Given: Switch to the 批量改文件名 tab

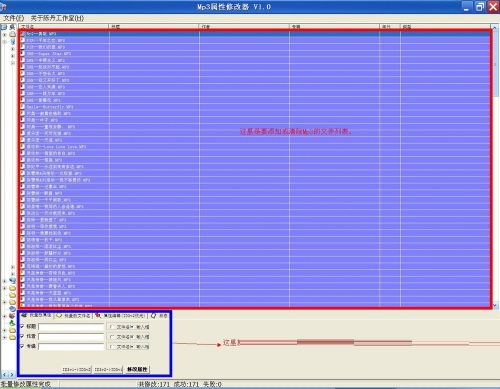Looking at the screenshot, I should point(73,316).
